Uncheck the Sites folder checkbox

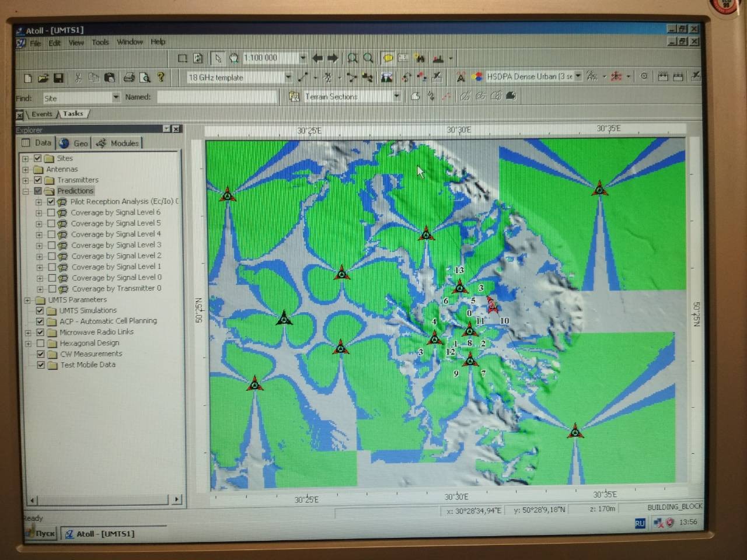38,158
